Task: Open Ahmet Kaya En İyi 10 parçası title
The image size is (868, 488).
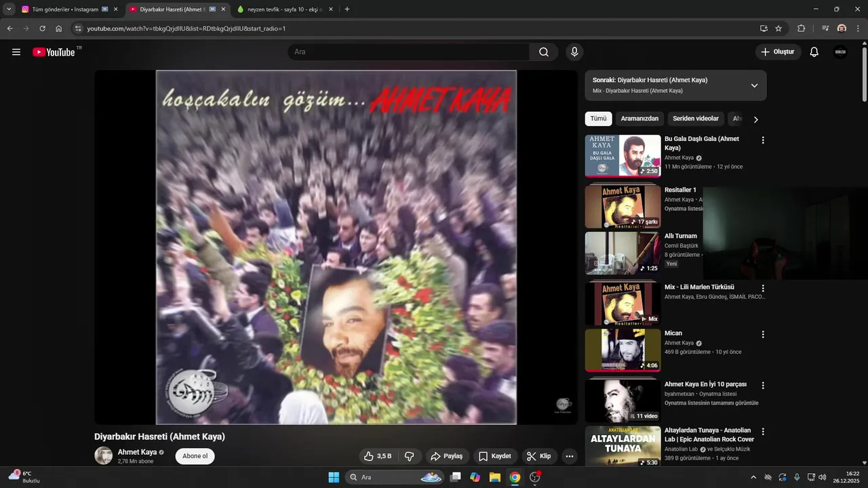Action: [x=705, y=384]
